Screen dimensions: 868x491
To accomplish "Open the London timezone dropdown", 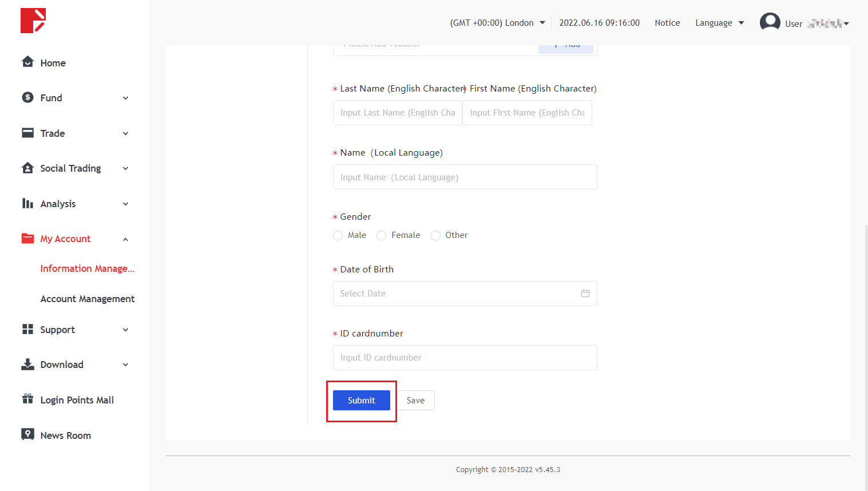I will [x=497, y=23].
